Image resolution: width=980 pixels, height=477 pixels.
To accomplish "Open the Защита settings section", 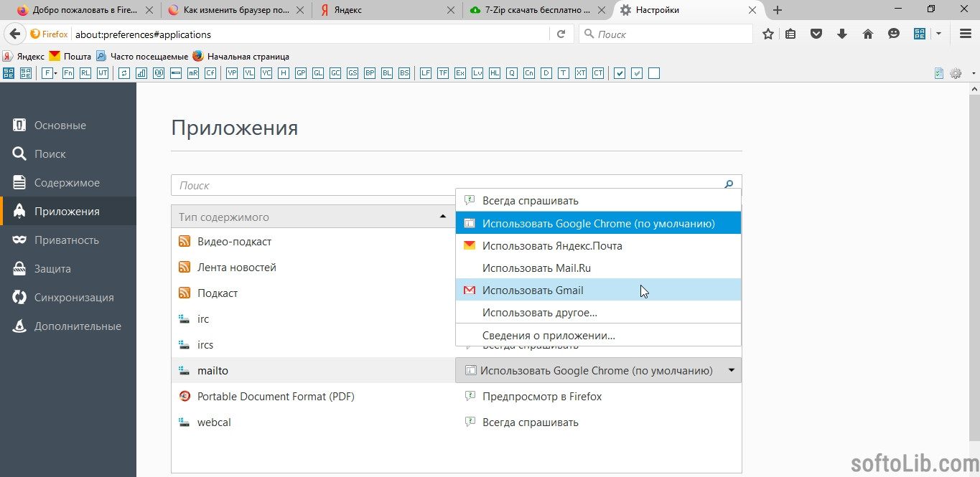I will [x=68, y=269].
